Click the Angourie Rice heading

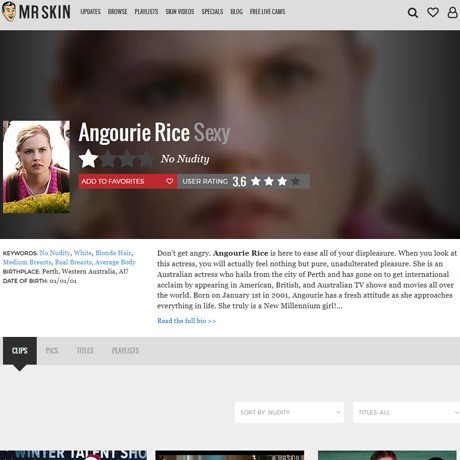pos(134,132)
